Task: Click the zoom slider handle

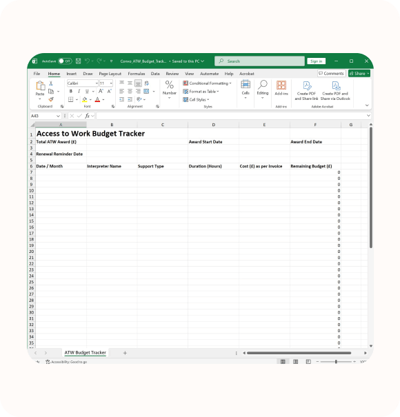Action: tap(336, 362)
